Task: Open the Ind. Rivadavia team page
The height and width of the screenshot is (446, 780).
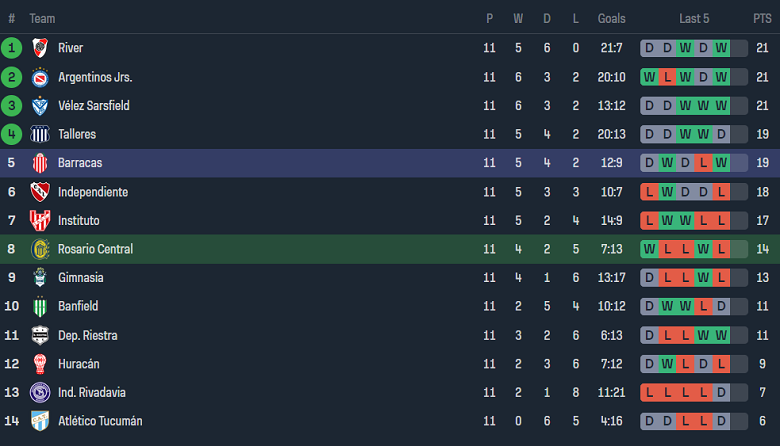Action: click(91, 392)
